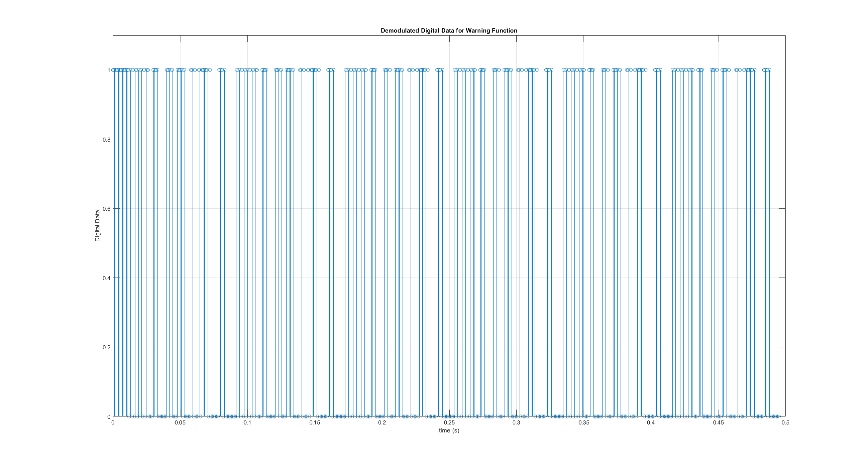
Task: Click x-axis tick label 0.3
Action: click(x=516, y=422)
